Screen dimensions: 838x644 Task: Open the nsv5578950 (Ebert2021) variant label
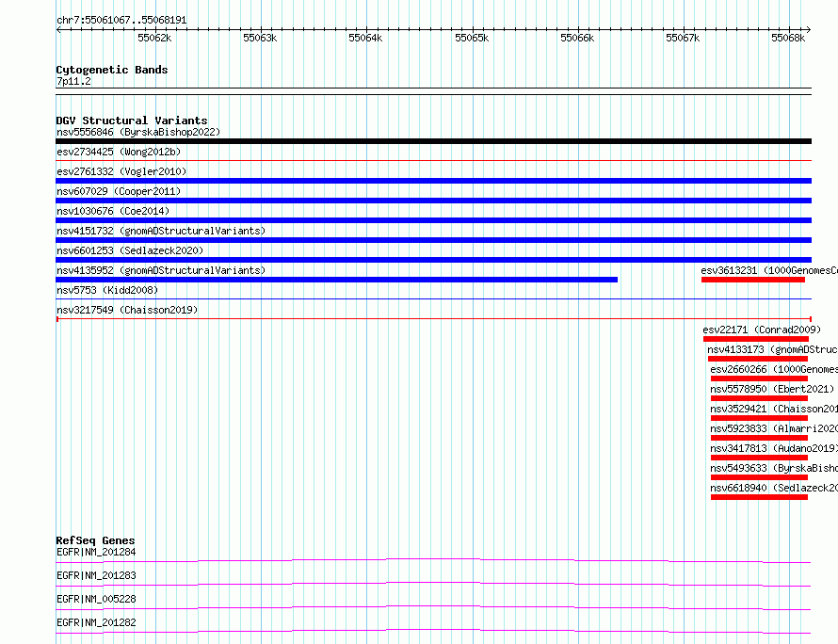(x=772, y=389)
